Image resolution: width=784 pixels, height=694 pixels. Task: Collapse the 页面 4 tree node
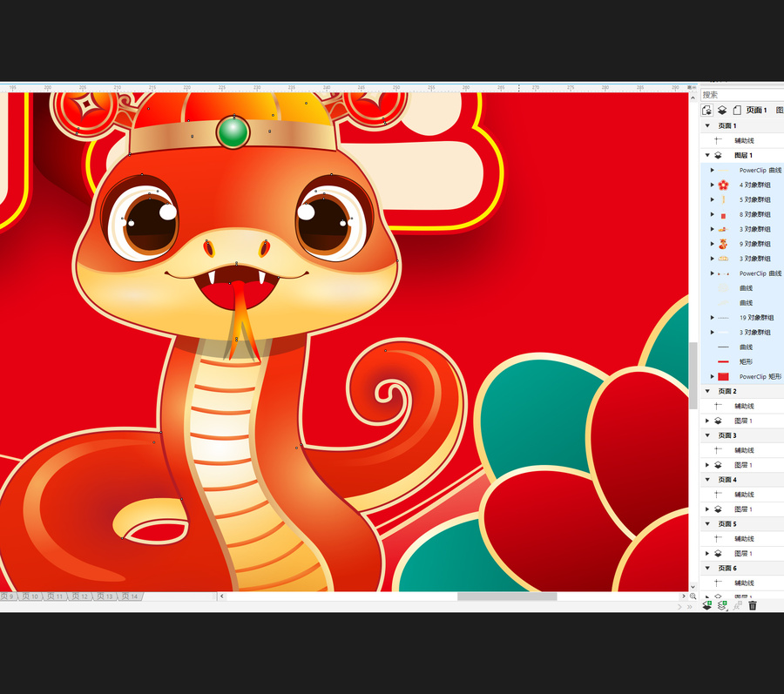coord(707,480)
